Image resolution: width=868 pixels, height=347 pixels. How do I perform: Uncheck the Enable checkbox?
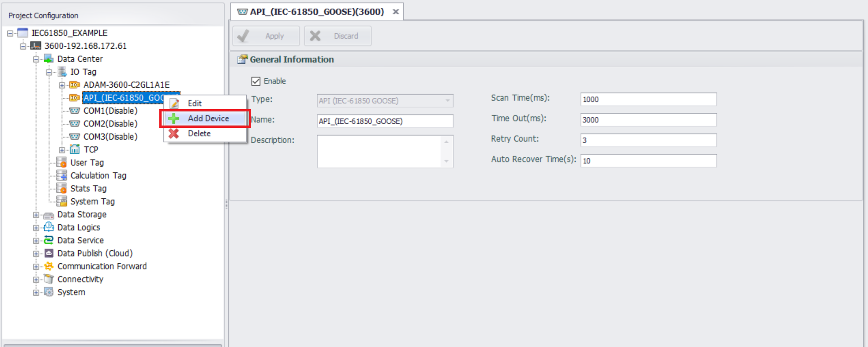click(x=256, y=81)
